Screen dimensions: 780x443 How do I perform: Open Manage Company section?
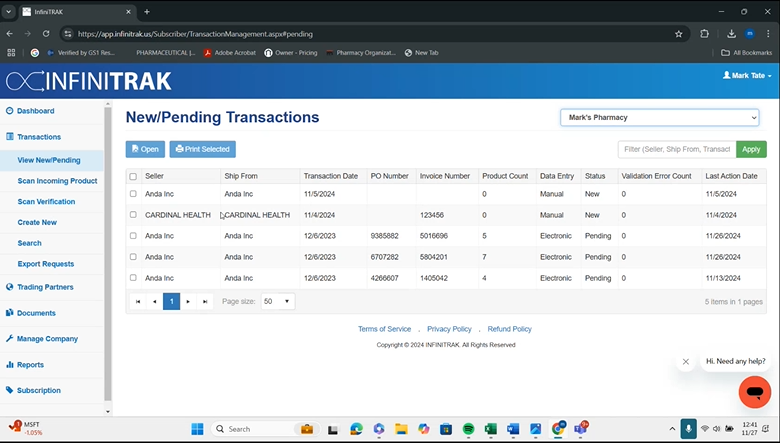[47, 339]
